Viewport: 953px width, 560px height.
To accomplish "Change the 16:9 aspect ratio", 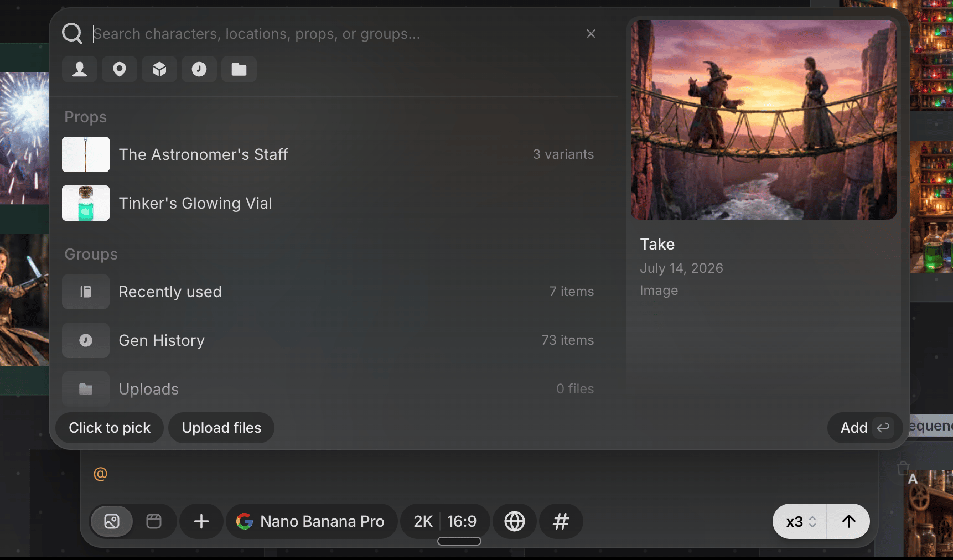I will (462, 521).
